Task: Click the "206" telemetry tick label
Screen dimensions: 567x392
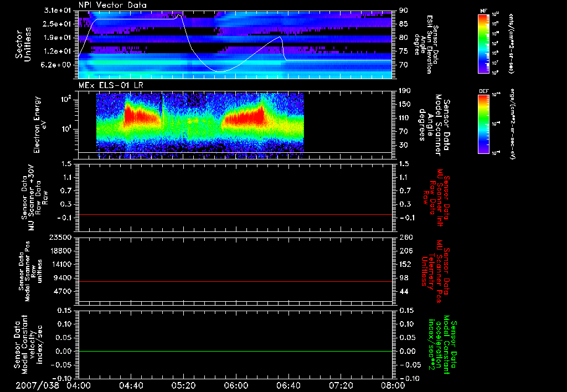Action: pos(406,251)
